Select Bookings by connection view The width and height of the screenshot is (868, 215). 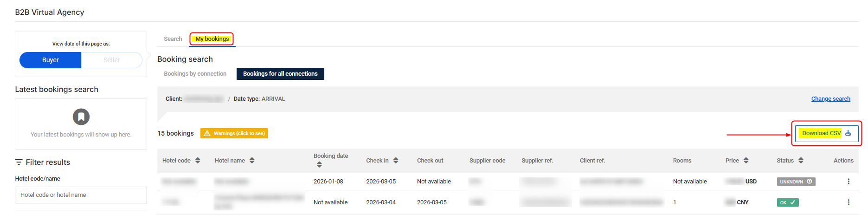coord(195,74)
